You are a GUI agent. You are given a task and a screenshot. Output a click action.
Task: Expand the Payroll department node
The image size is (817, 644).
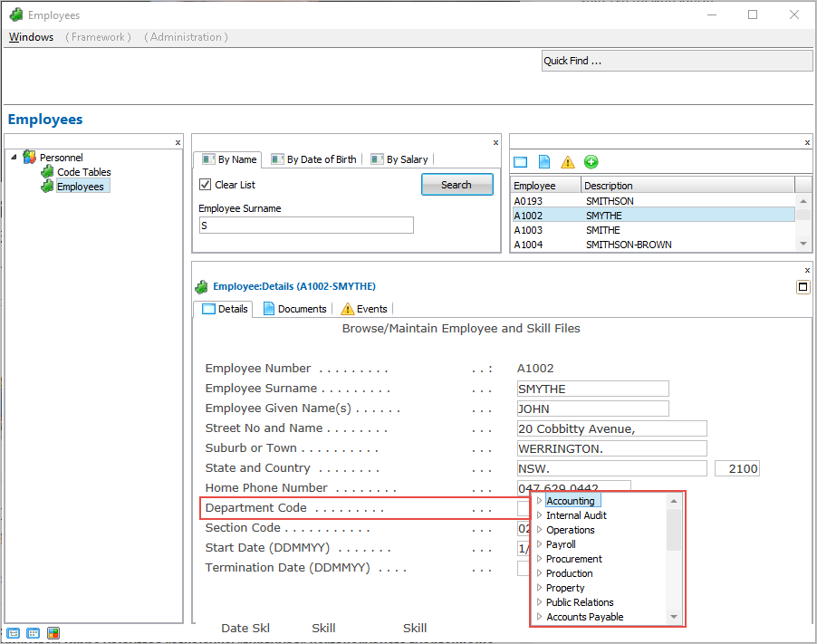(x=539, y=544)
